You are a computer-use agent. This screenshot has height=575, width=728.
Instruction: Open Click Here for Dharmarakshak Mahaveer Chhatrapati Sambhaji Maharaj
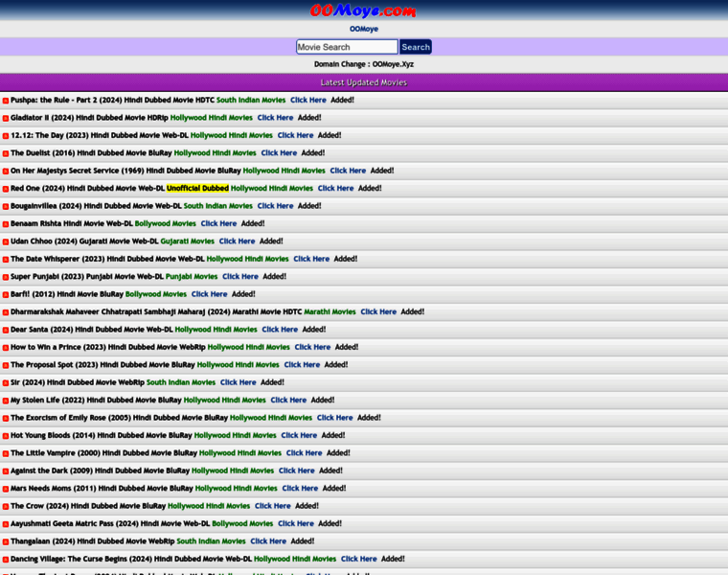coord(378,311)
